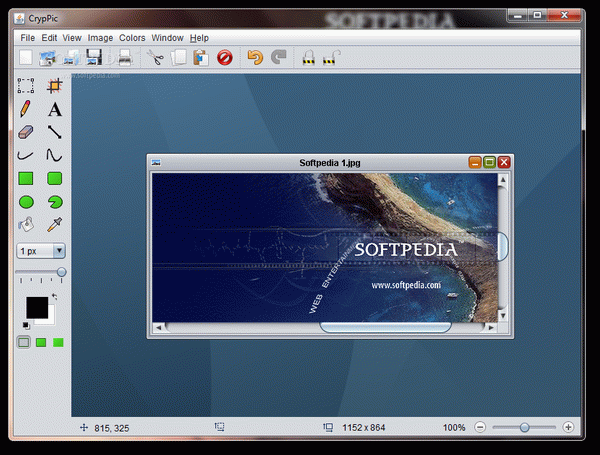Select the green Rectangle shape tool
The height and width of the screenshot is (455, 600).
point(26,179)
